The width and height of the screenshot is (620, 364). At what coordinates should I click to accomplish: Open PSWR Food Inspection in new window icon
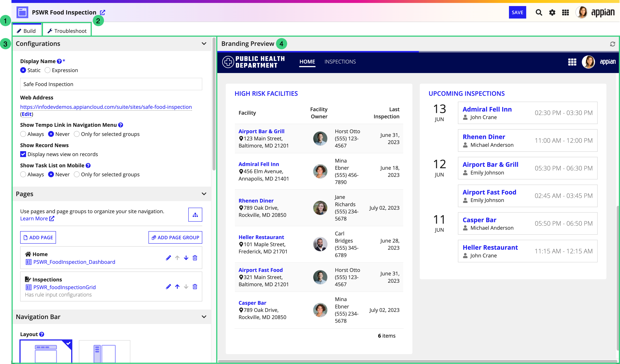(103, 12)
